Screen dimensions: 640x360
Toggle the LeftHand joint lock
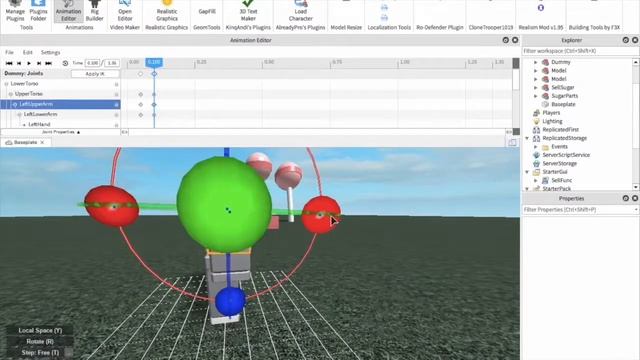coord(116,124)
